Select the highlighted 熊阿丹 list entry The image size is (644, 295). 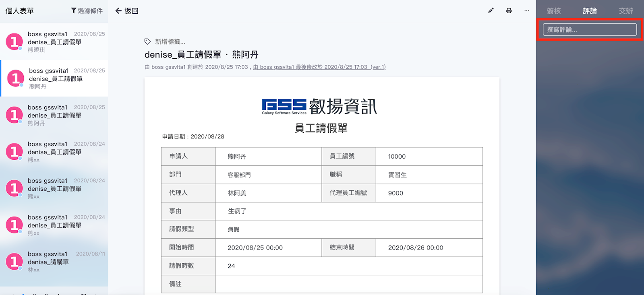tap(60, 78)
